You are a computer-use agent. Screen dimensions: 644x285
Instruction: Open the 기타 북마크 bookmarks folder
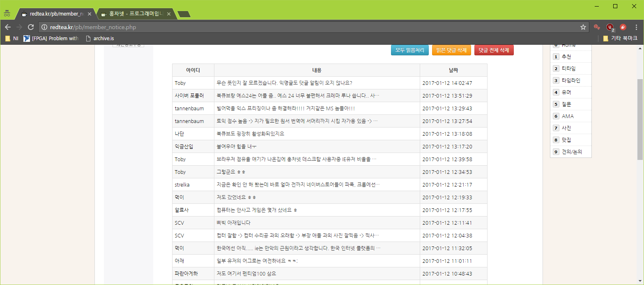(x=620, y=38)
